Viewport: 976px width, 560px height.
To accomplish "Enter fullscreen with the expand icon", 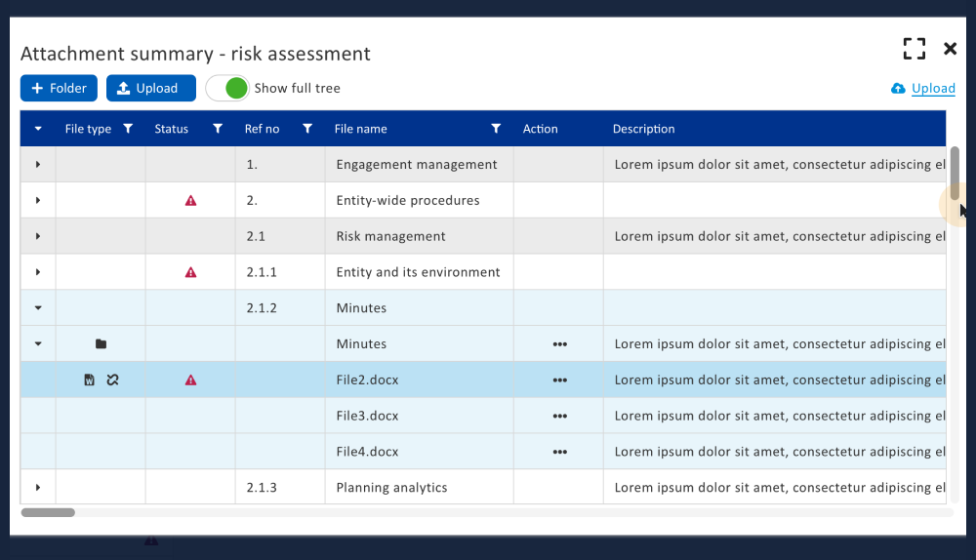I will [x=914, y=49].
